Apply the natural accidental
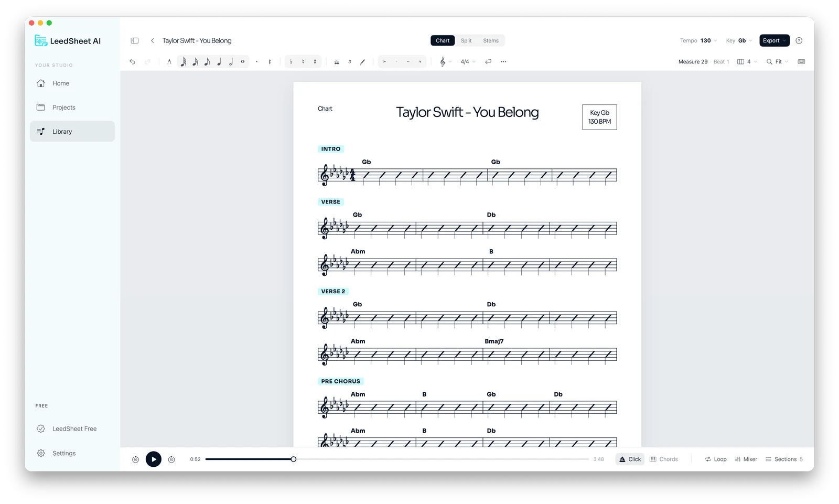This screenshot has width=839, height=504. tap(303, 62)
